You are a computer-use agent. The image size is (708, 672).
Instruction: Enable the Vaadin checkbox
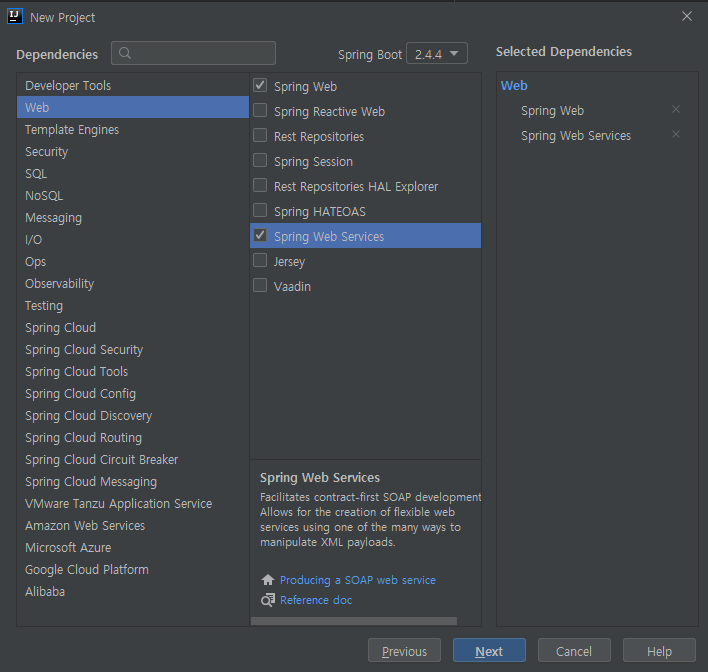click(260, 285)
